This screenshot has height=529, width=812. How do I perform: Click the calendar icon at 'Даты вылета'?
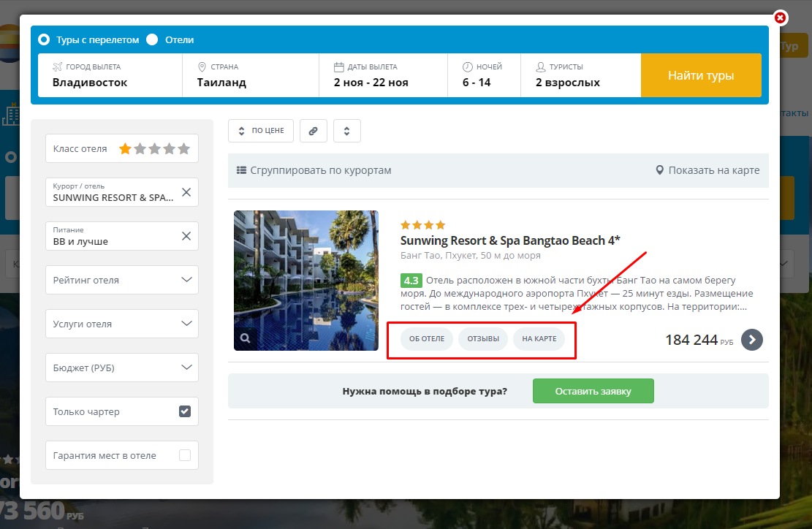(x=338, y=66)
